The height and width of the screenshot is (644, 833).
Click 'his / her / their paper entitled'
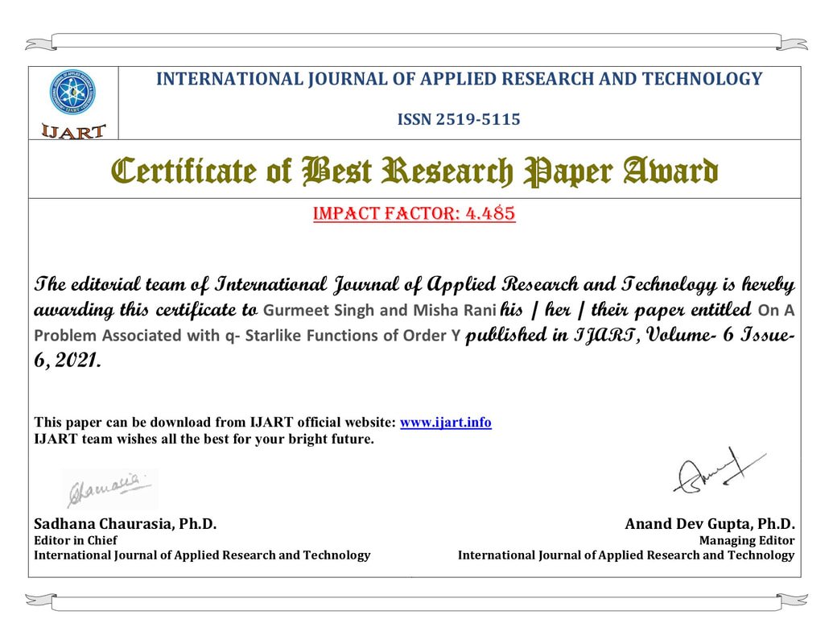[626, 310]
